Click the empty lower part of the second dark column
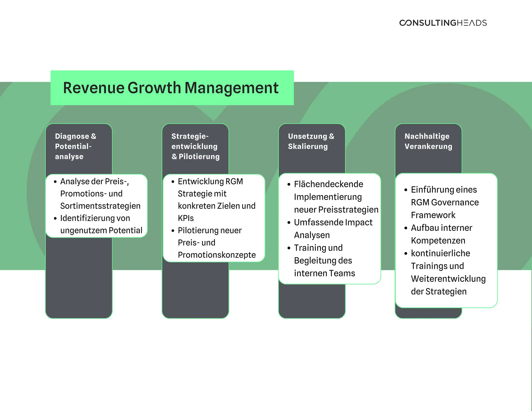532x411 pixels. pyautogui.click(x=195, y=291)
